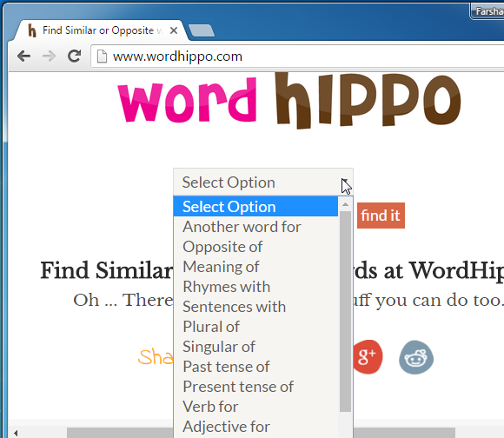The image size is (504, 438).
Task: Choose Adjective for from the list
Action: (255, 426)
